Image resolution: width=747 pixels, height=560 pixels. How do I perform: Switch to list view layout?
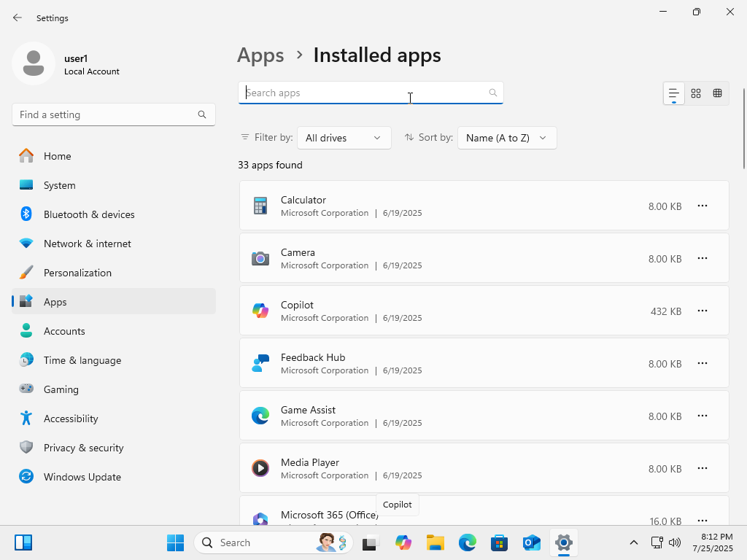pyautogui.click(x=673, y=93)
